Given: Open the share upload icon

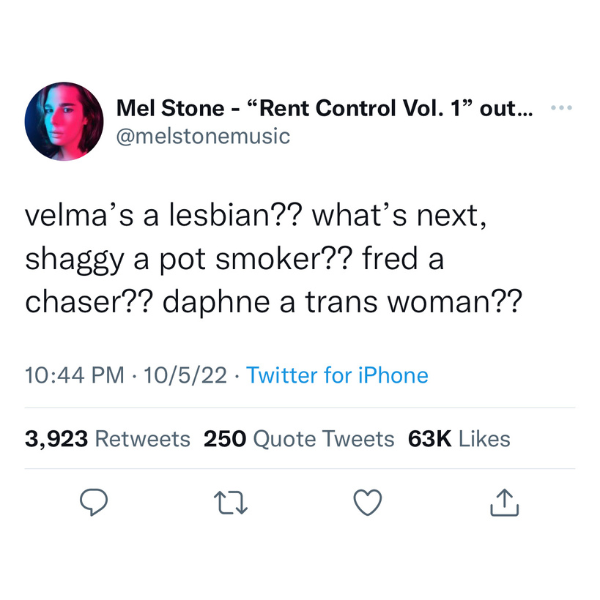Looking at the screenshot, I should (x=504, y=503).
